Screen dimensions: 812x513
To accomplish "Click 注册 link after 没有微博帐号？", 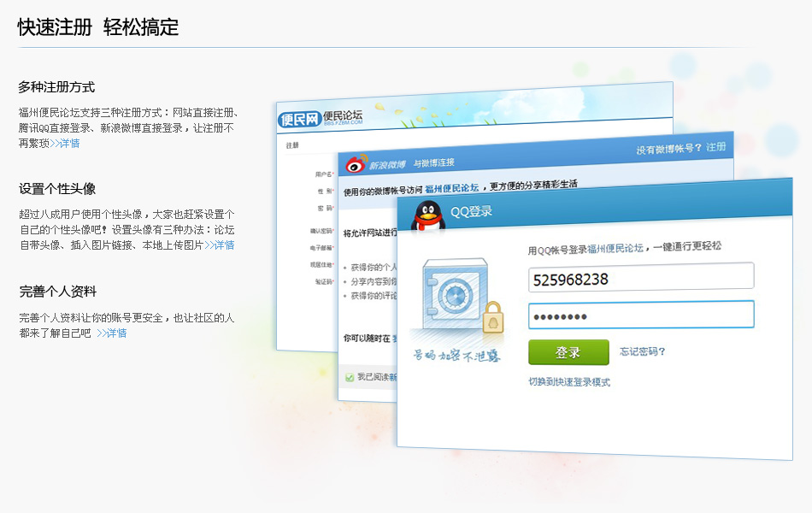I will point(715,147).
